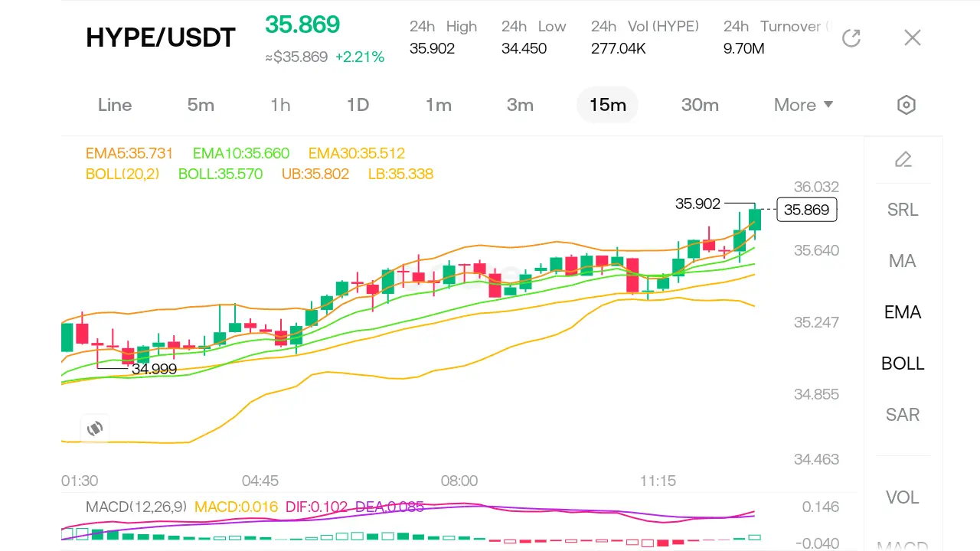Expand the More timeframes dropdown
The image size is (980, 551).
[x=803, y=105]
